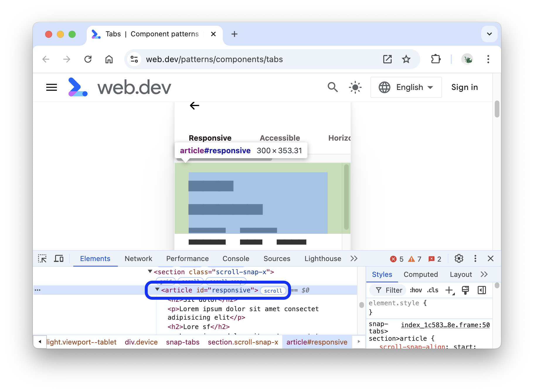Collapse the article id responsive node
The height and width of the screenshot is (392, 534).
click(157, 290)
